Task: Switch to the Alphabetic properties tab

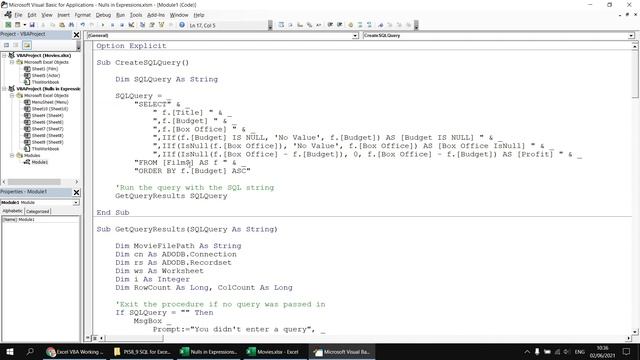Action: (12, 211)
